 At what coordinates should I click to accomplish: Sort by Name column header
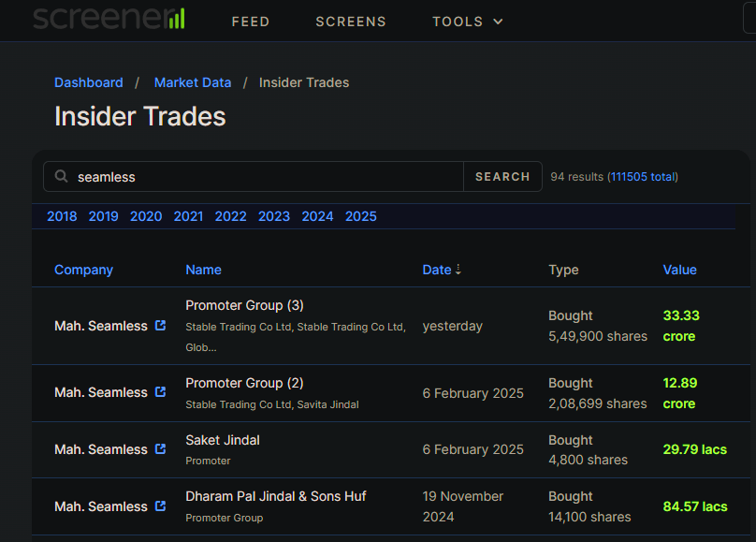pyautogui.click(x=203, y=270)
